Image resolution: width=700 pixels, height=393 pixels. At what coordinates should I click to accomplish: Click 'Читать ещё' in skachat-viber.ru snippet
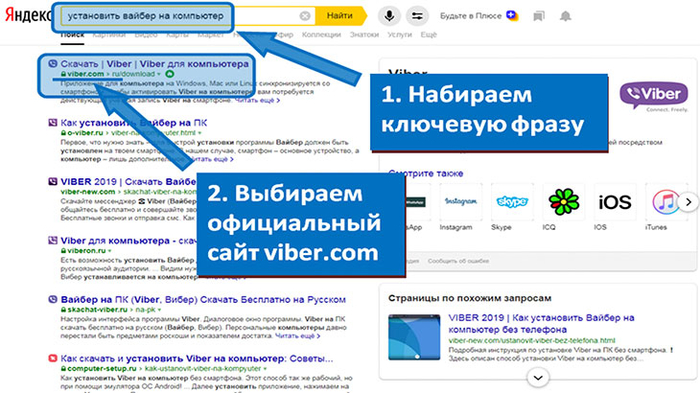coord(297,336)
